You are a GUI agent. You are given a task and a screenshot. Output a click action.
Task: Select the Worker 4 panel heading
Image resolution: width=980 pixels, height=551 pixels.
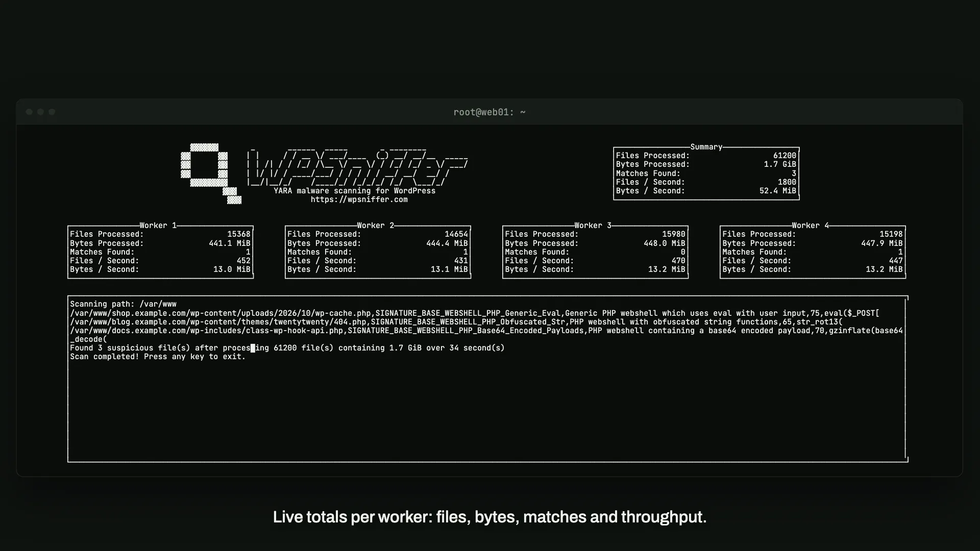coord(811,226)
